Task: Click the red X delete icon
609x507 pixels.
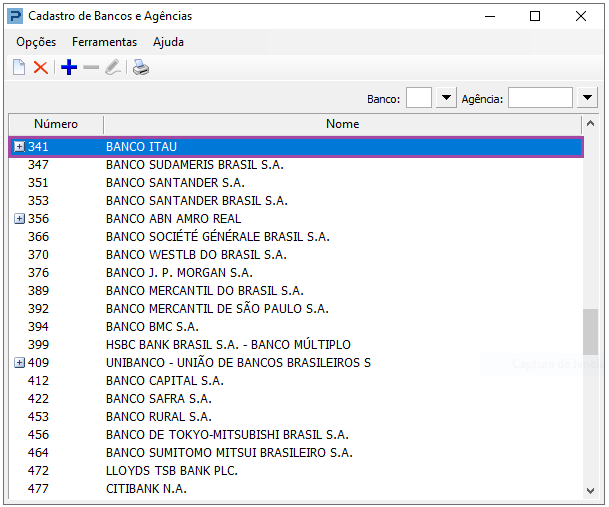Action: click(x=41, y=67)
